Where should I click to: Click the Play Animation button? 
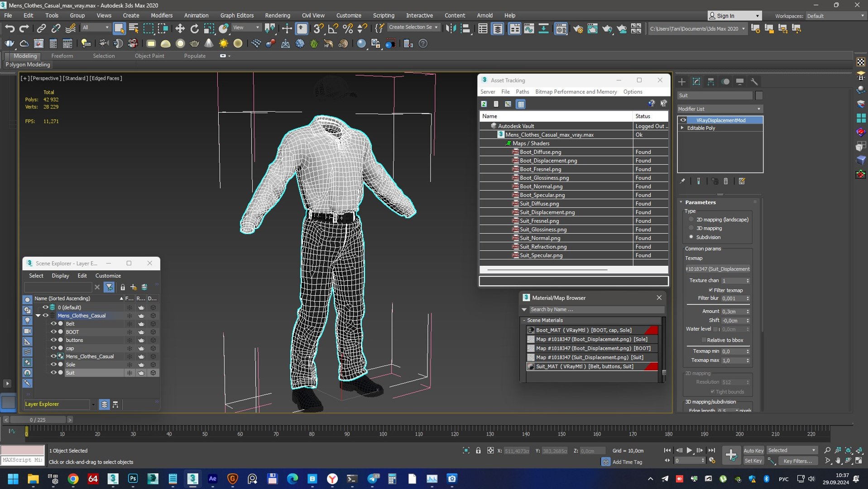[x=689, y=450]
